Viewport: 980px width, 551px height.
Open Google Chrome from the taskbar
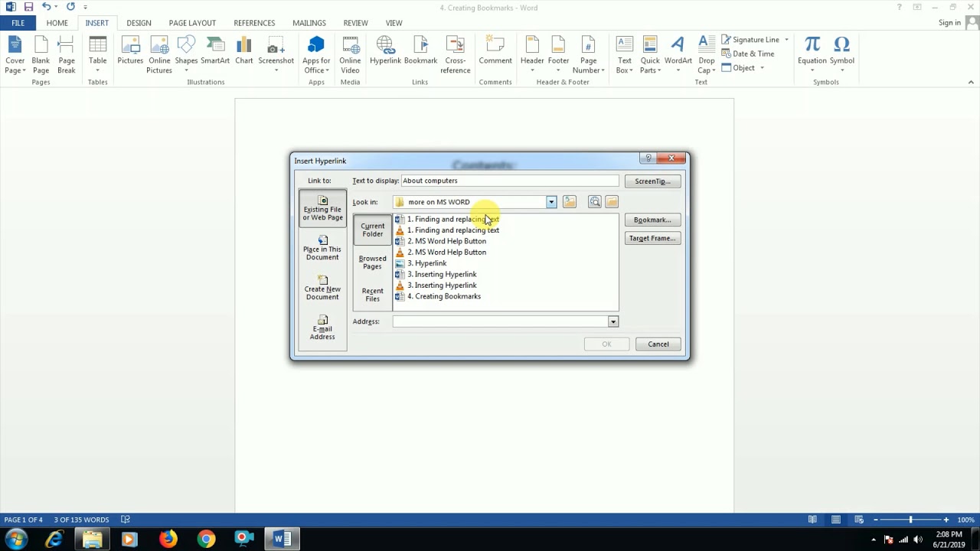(206, 540)
